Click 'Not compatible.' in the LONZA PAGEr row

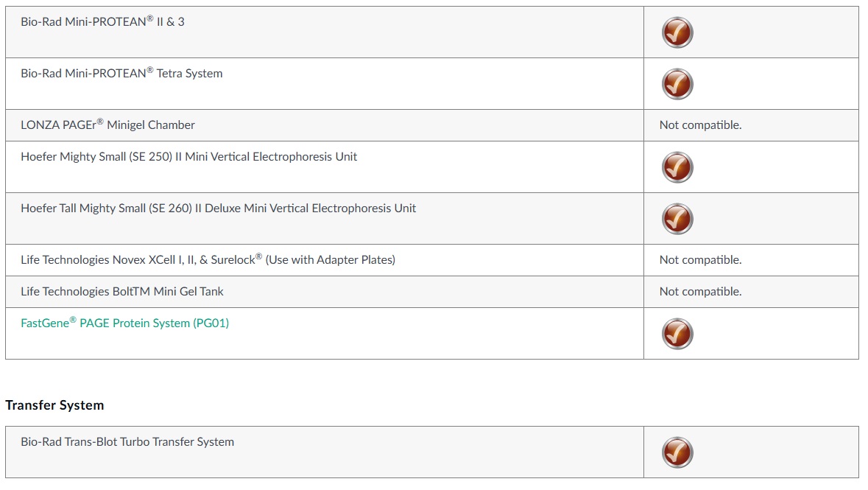tap(700, 125)
